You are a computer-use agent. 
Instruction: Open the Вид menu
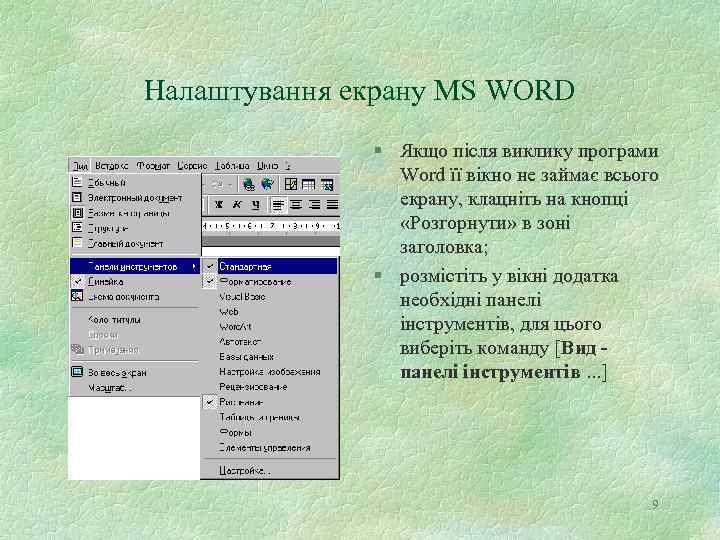(79, 166)
